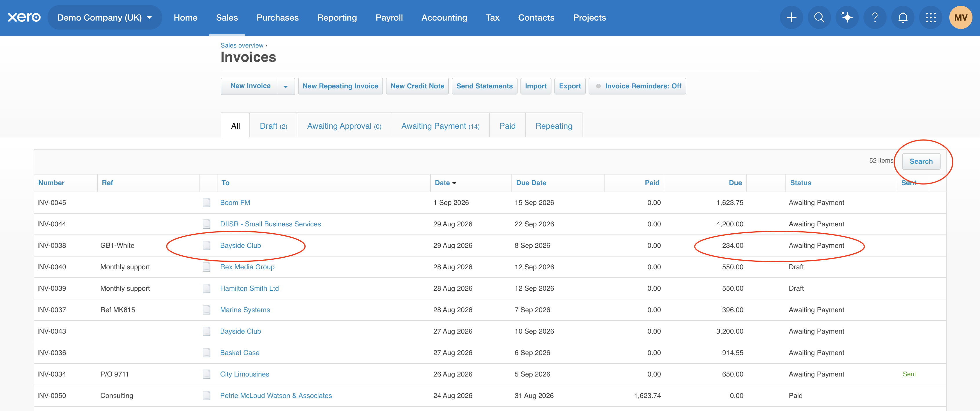This screenshot has width=980, height=411.
Task: Open the Tax menu
Action: click(492, 17)
